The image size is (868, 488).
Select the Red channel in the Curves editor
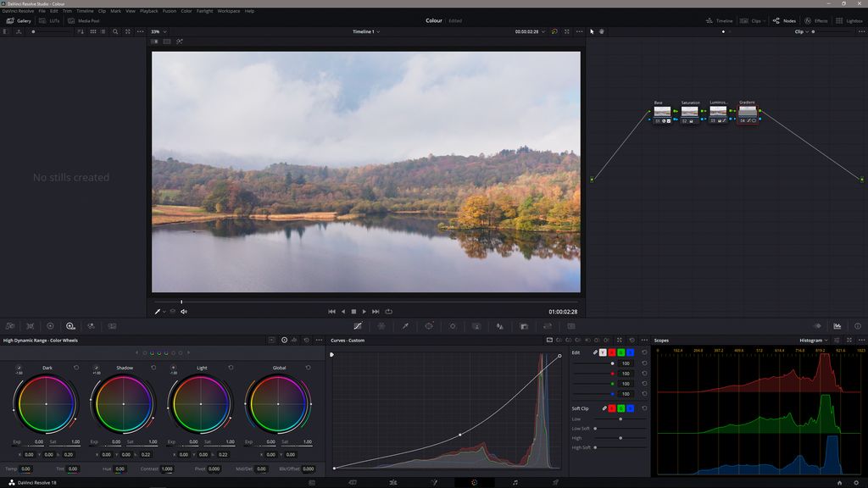tap(612, 352)
